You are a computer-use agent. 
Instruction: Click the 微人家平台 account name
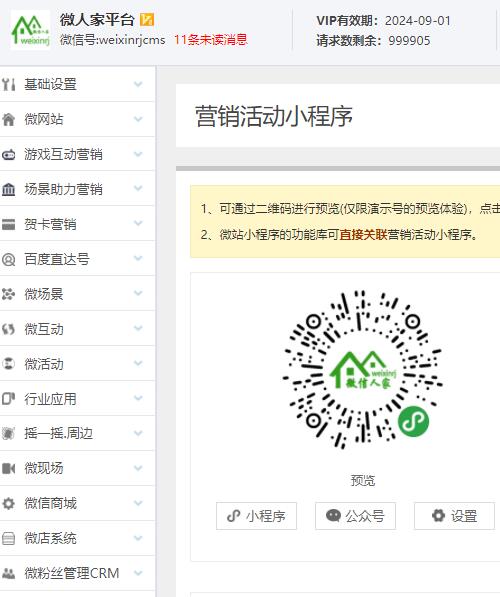pyautogui.click(x=97, y=20)
